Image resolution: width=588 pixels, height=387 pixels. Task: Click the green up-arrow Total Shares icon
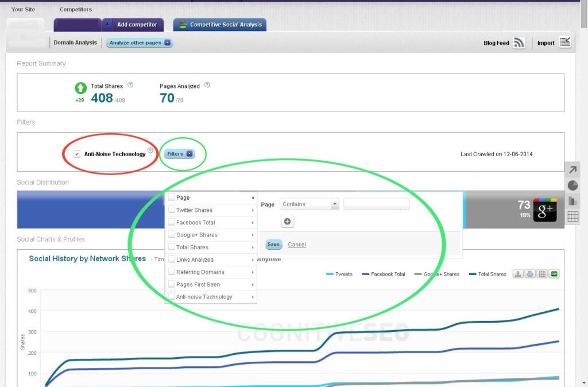80,88
